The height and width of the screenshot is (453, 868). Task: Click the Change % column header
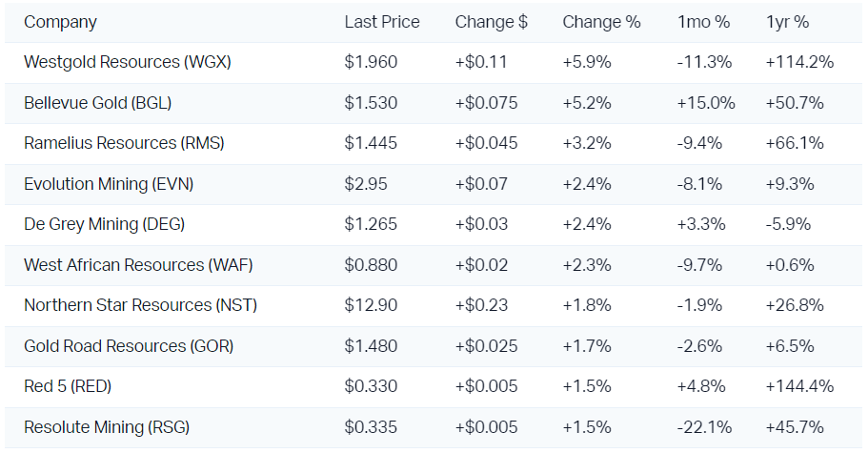pyautogui.click(x=601, y=22)
